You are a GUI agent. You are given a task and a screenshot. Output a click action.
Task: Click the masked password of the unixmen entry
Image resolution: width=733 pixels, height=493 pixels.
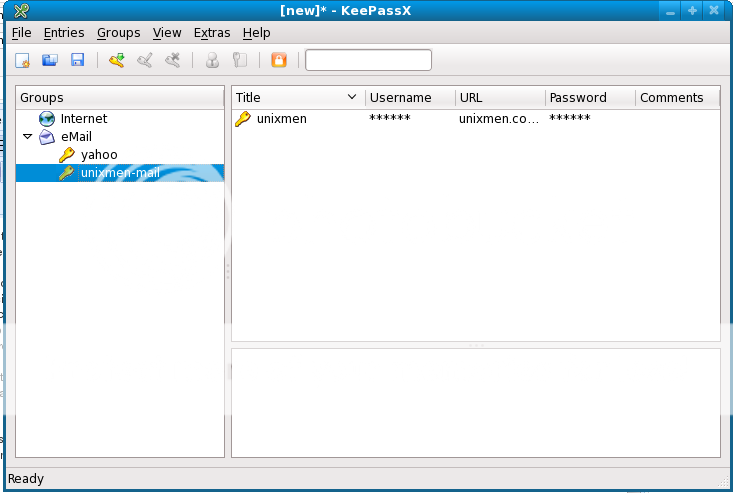[x=570, y=118]
